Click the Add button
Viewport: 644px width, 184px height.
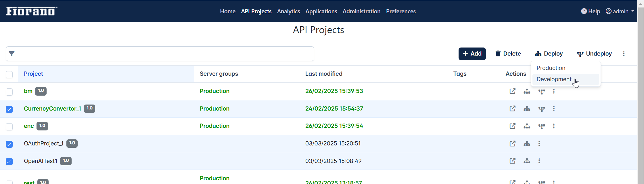pos(472,54)
